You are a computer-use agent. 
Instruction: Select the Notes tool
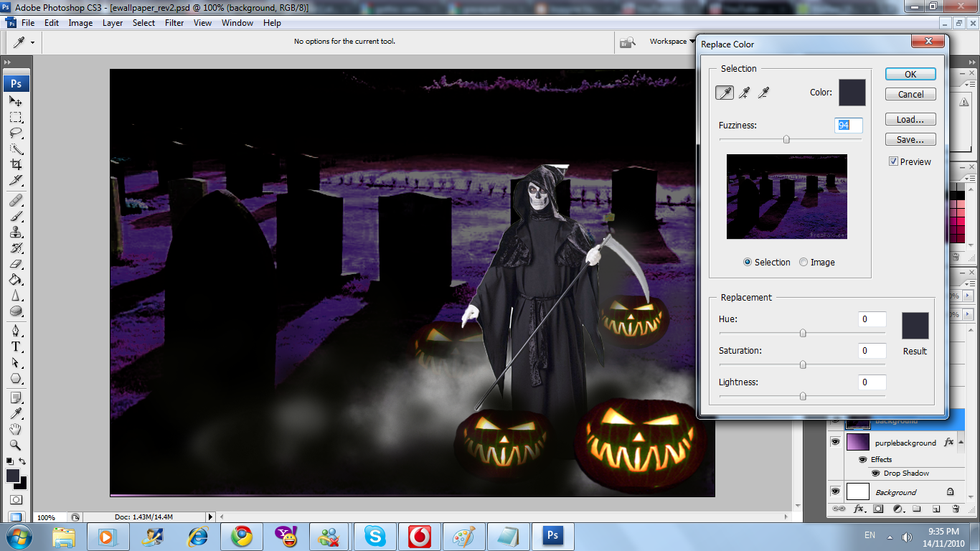[x=16, y=397]
